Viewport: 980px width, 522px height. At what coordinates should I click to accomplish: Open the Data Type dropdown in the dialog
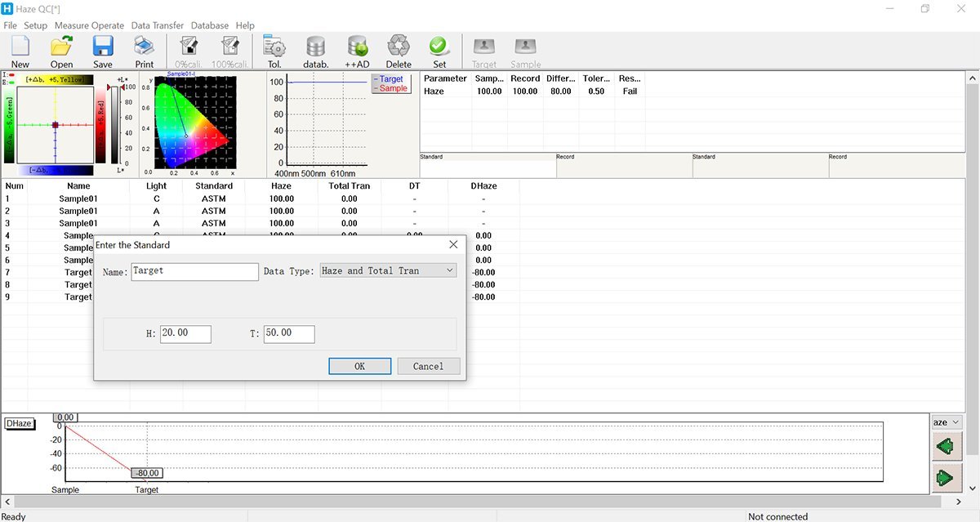388,270
